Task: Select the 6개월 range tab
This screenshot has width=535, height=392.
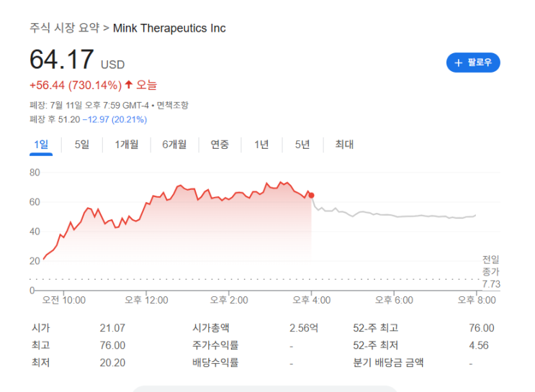Action: pyautogui.click(x=174, y=145)
